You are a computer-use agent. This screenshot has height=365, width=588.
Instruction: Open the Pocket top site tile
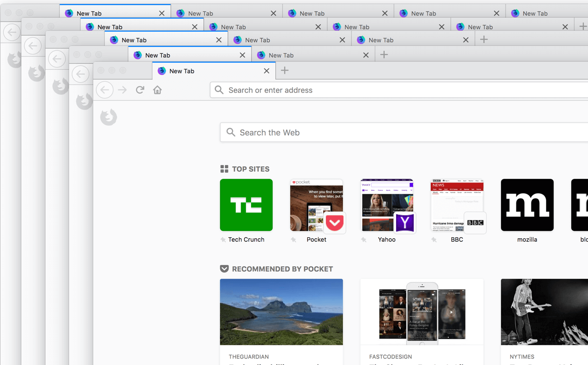coord(316,205)
